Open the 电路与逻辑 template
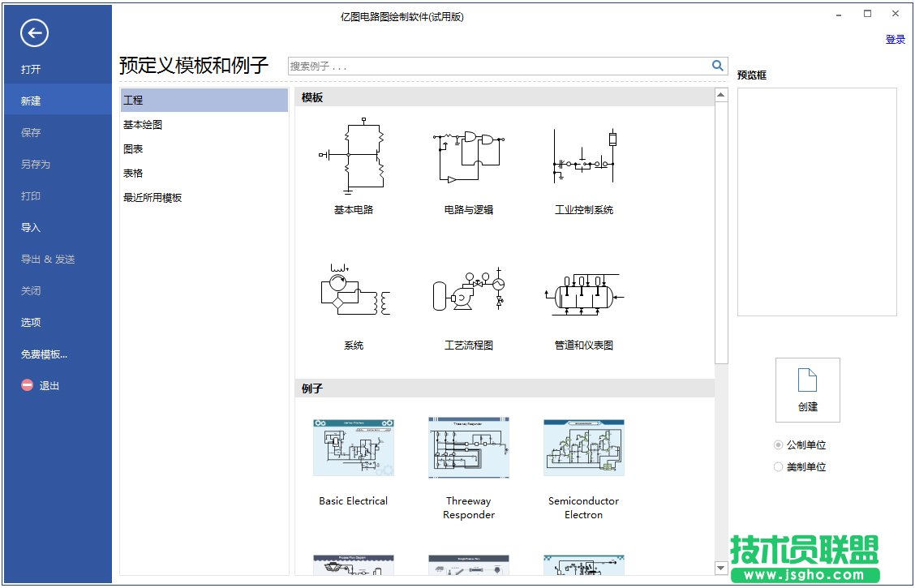 pos(468,158)
